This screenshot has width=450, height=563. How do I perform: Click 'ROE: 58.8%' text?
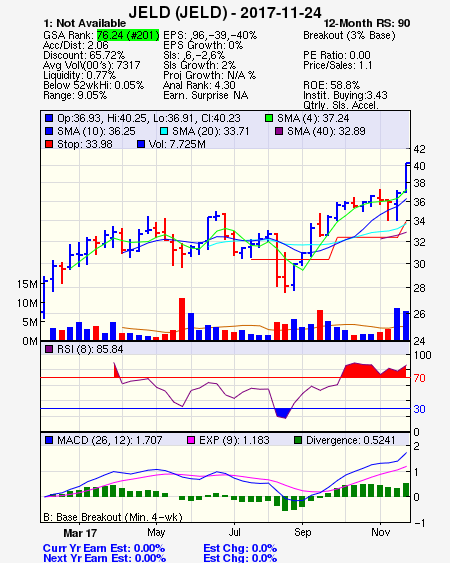click(331, 85)
